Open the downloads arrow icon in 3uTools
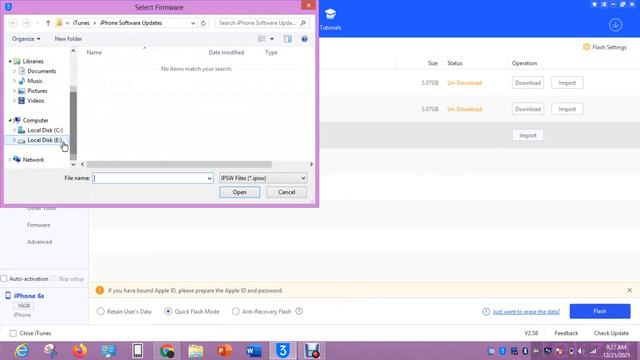640x360 pixels. pyautogui.click(x=615, y=25)
